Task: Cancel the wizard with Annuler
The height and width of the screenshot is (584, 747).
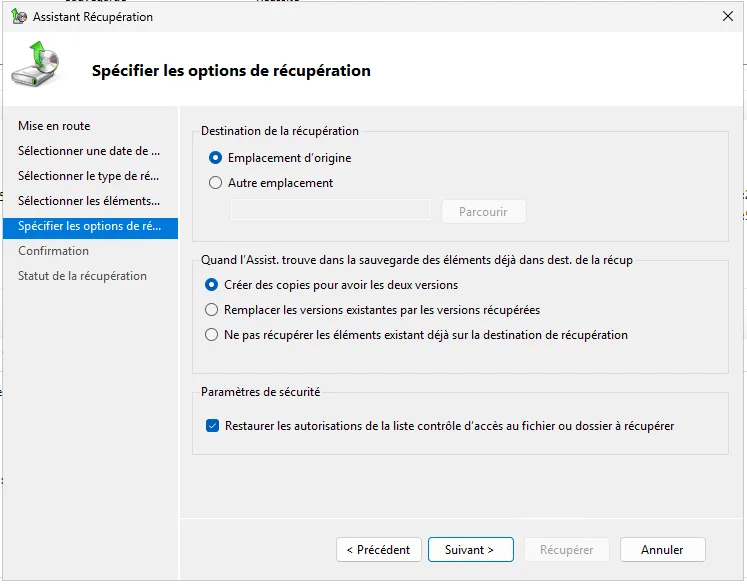Action: 662,550
